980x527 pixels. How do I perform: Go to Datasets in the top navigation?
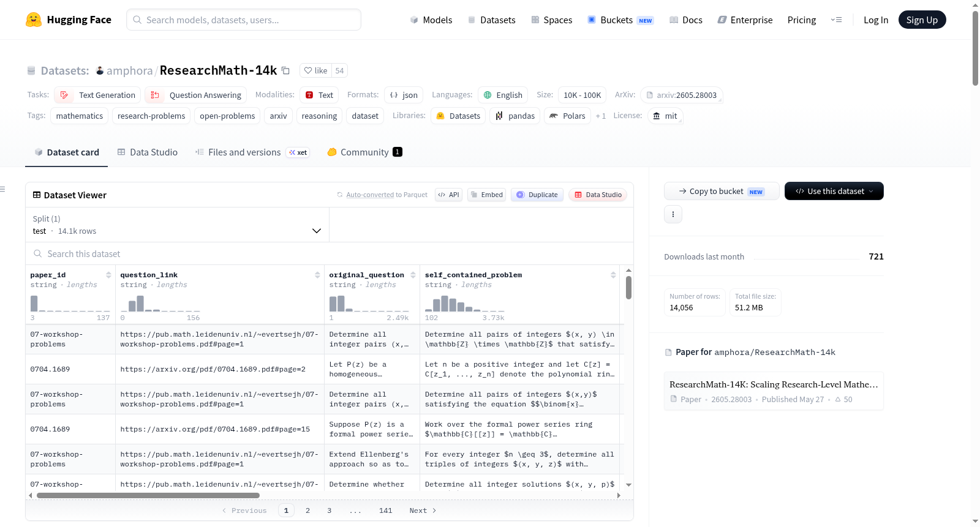point(491,20)
